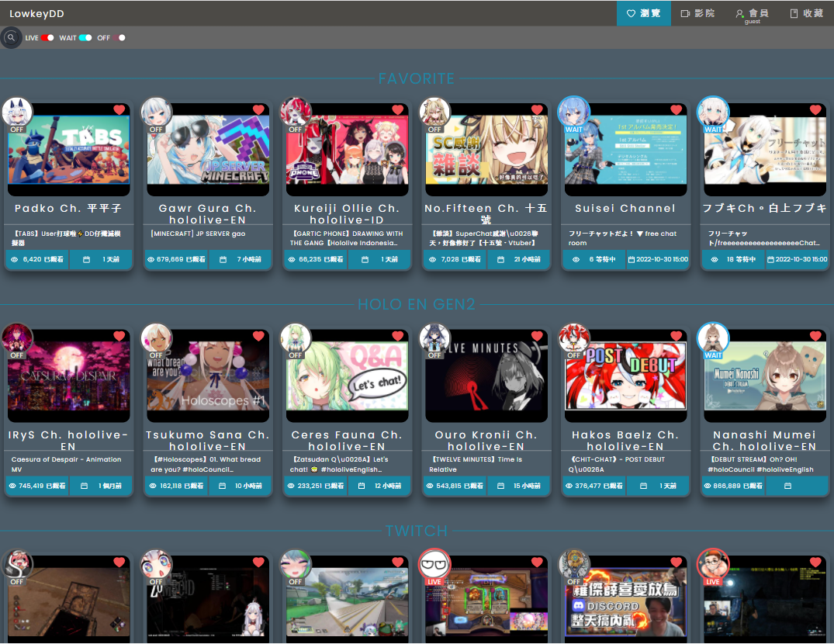Unfavorite Tsukumo Sana heart icon
The height and width of the screenshot is (644, 834).
(x=258, y=335)
